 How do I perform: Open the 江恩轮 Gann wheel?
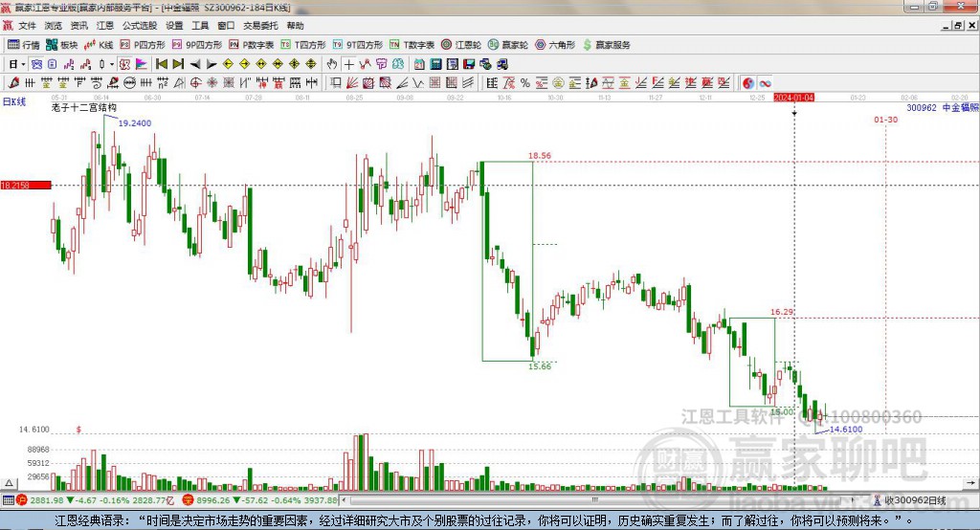[x=461, y=45]
